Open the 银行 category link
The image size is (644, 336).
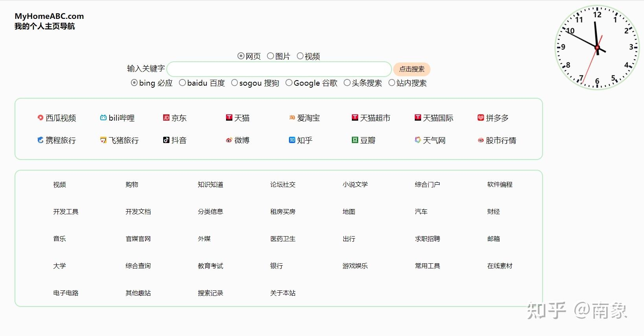pos(276,266)
